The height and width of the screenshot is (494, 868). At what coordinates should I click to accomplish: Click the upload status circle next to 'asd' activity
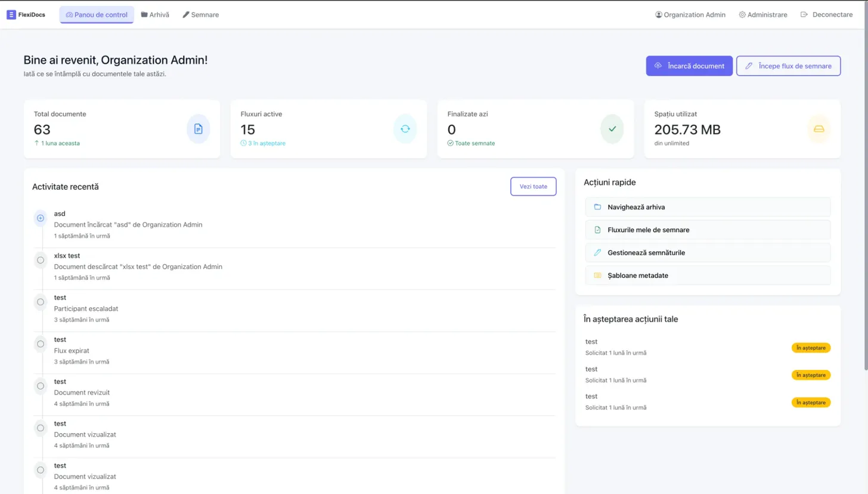40,218
